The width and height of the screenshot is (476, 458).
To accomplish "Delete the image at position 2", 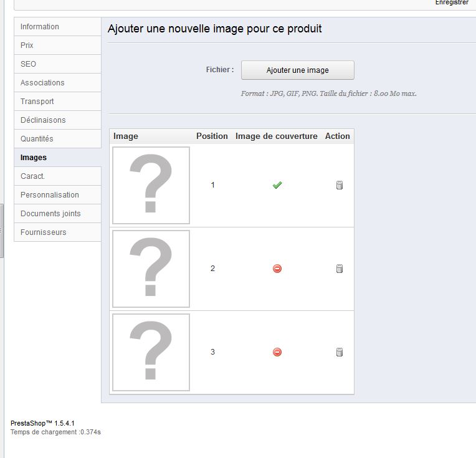I will (340, 269).
